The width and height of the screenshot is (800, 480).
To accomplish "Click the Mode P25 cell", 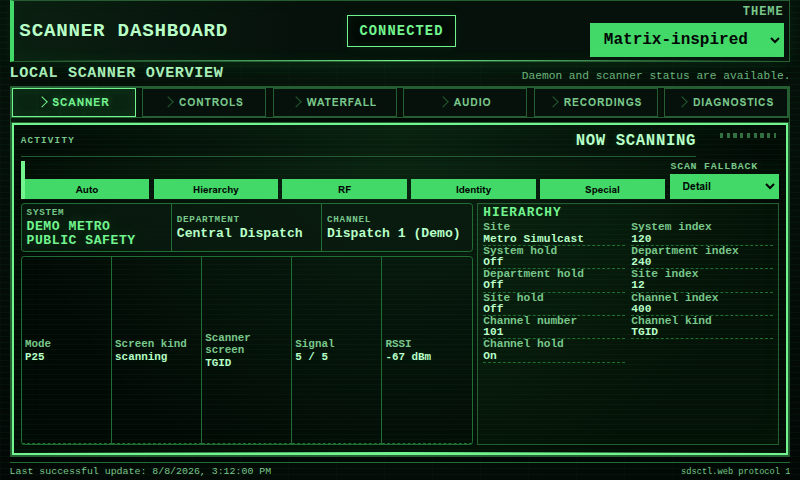I will pos(66,350).
